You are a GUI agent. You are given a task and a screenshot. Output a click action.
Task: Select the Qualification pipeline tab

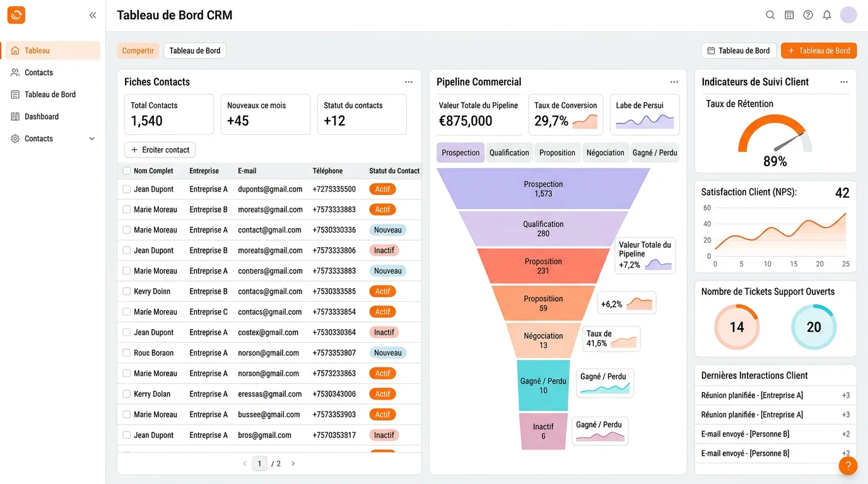pos(509,153)
